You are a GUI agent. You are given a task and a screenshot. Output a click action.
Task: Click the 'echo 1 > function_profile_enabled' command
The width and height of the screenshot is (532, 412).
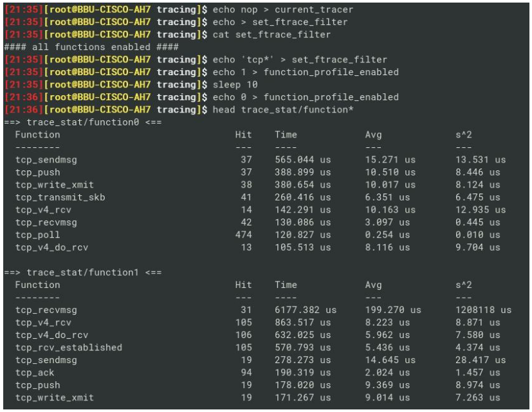(x=306, y=72)
